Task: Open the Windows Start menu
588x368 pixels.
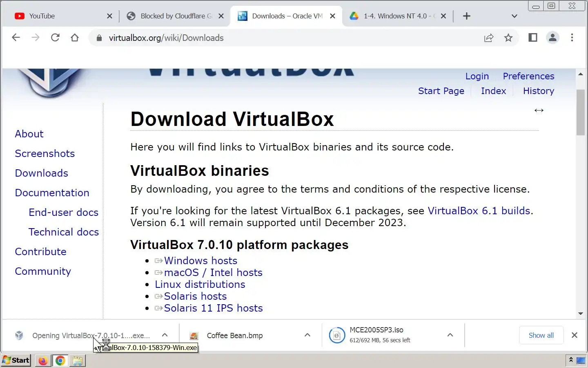Action: coord(16,360)
